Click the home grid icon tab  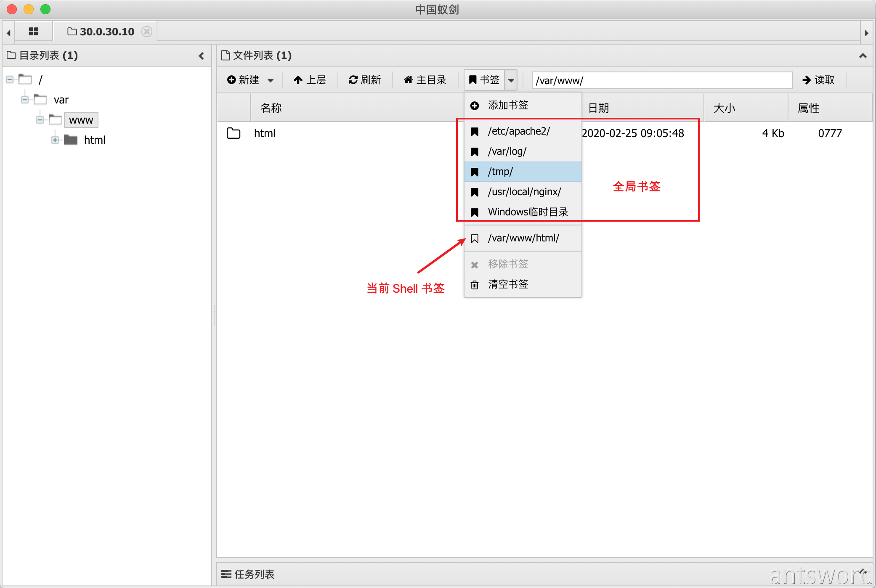(x=33, y=32)
